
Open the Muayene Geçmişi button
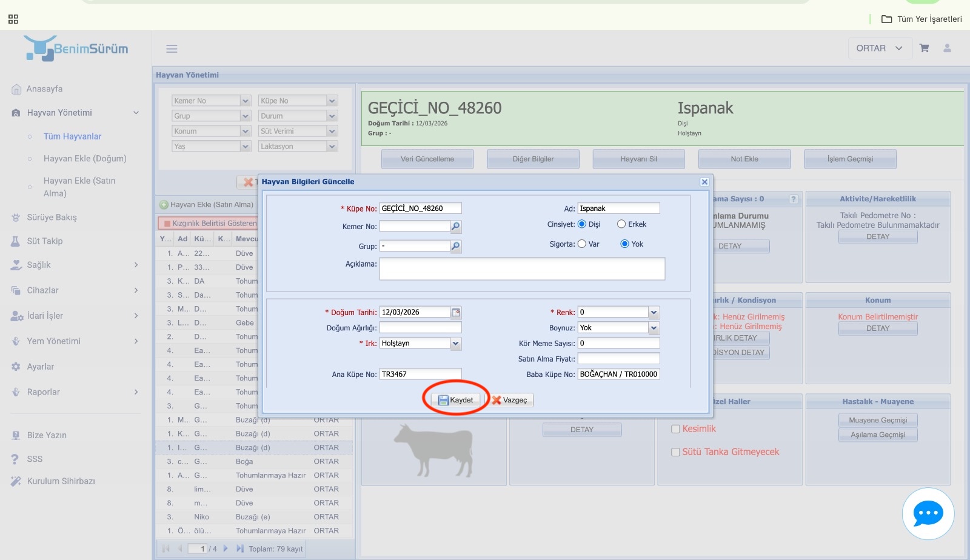pos(878,420)
